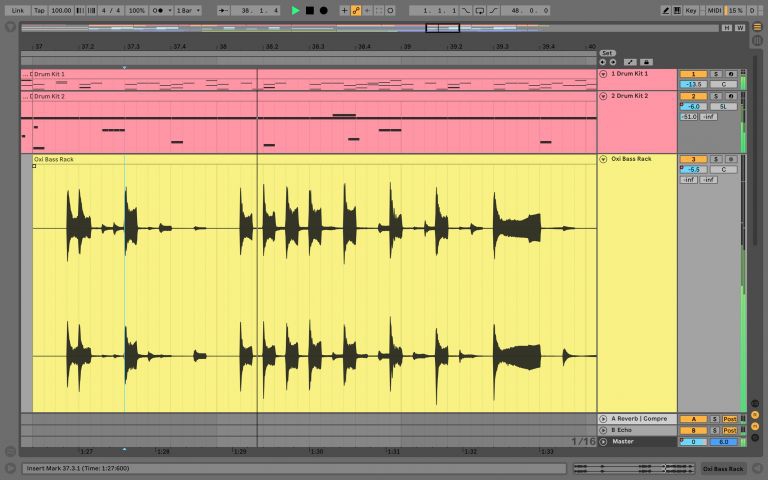Screen dimensions: 768x480
Task: Toggle track 3 activator button
Action: (693, 159)
